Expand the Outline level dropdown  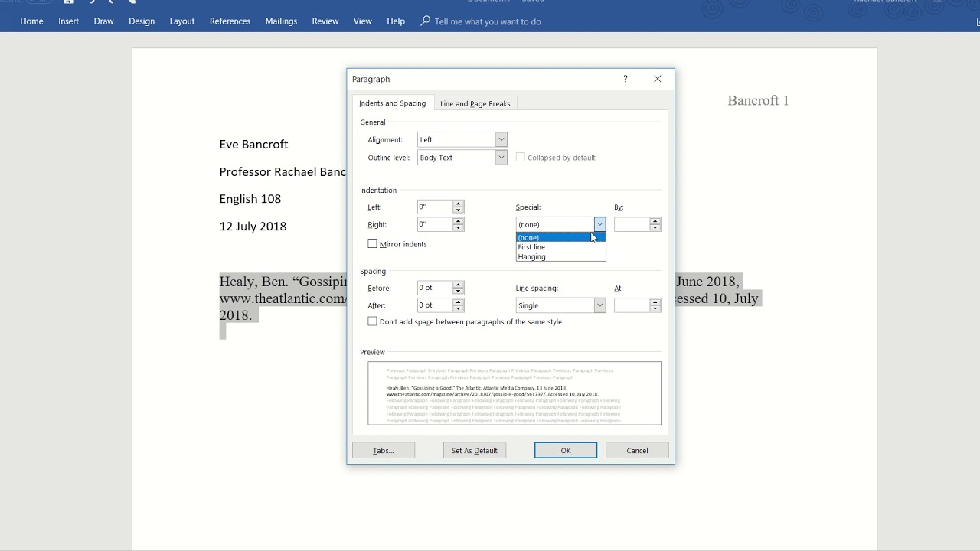[x=501, y=158]
